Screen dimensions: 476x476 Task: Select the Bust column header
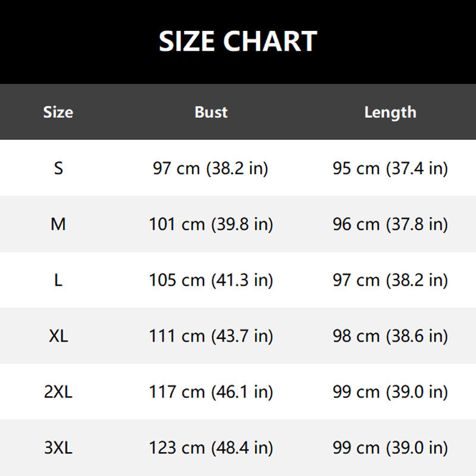[x=211, y=112]
